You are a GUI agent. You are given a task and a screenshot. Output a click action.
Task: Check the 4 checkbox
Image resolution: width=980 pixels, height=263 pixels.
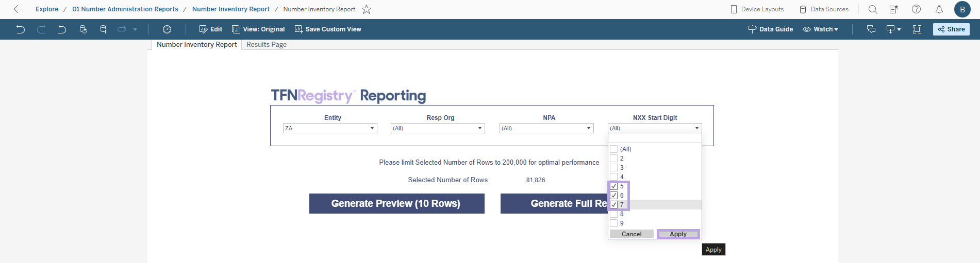[613, 177]
